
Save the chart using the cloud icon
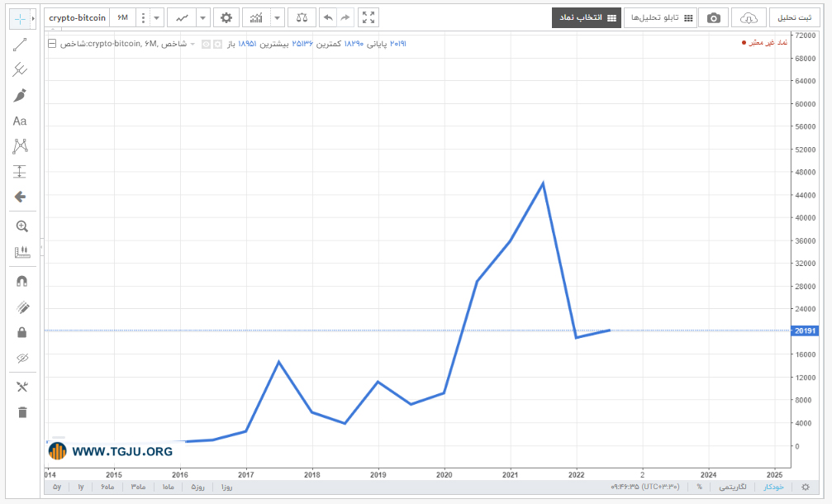(x=749, y=18)
